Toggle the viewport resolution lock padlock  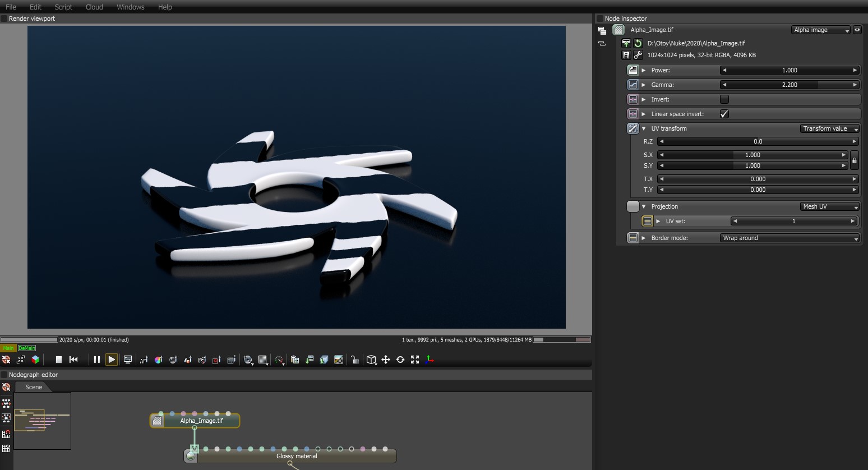355,360
